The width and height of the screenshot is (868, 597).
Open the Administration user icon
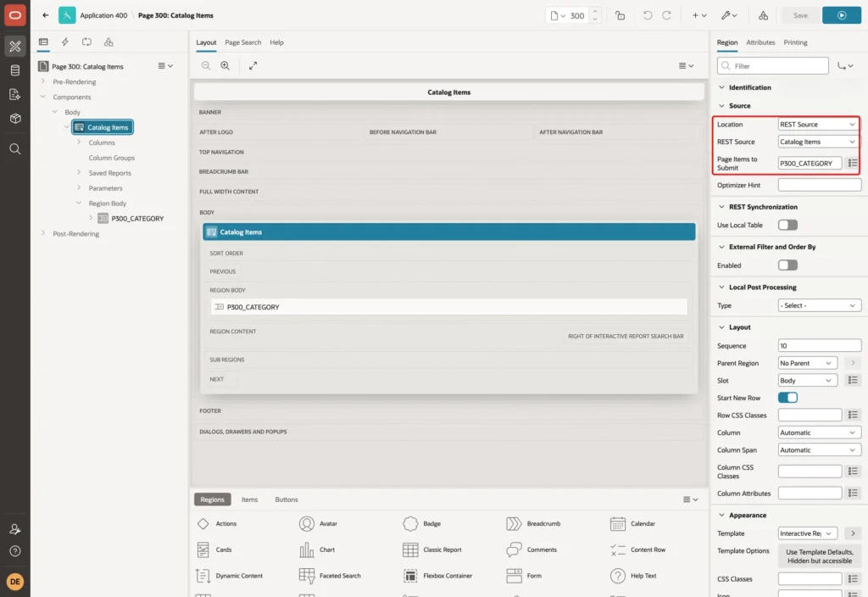pyautogui.click(x=15, y=529)
